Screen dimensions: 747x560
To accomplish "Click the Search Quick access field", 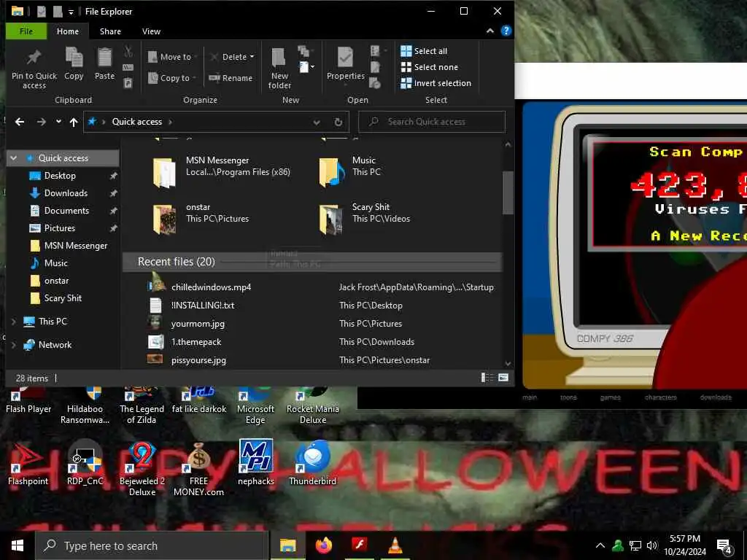I will [x=431, y=122].
